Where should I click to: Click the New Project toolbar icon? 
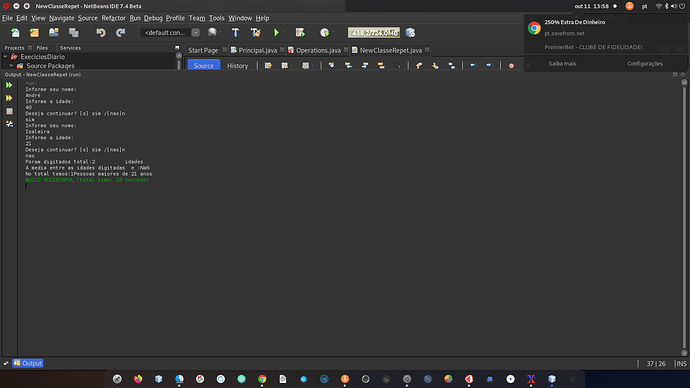(34, 33)
